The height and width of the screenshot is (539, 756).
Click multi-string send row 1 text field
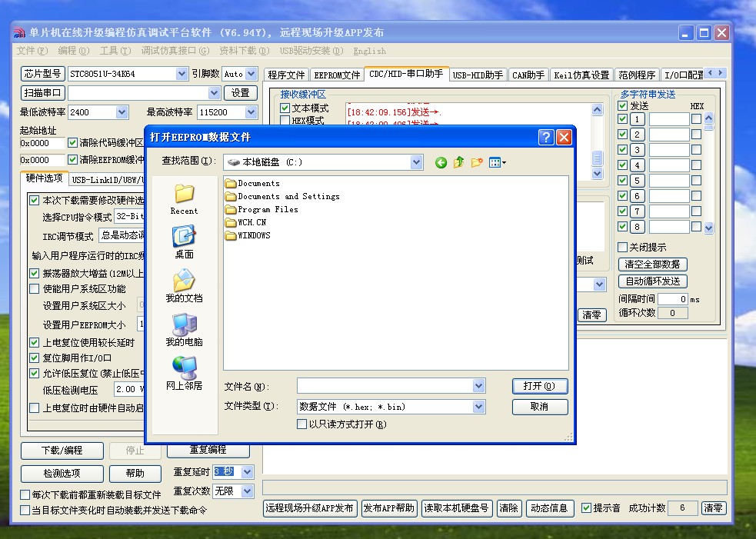[x=669, y=119]
